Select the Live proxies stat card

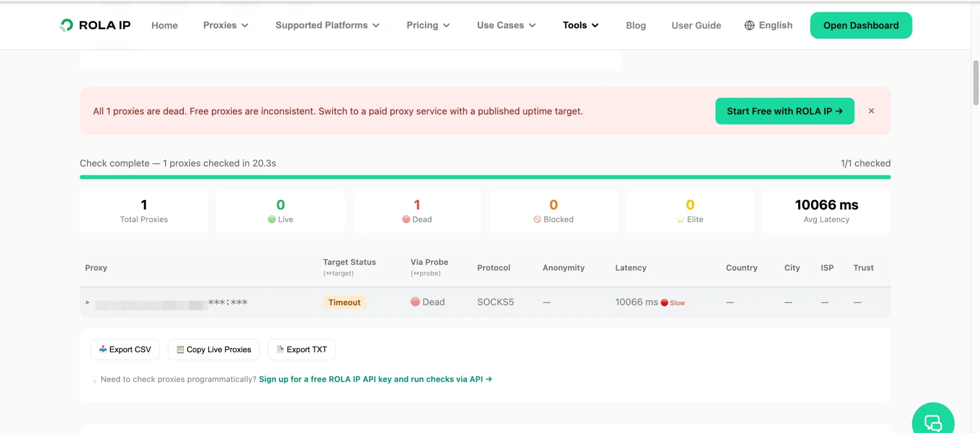(281, 211)
